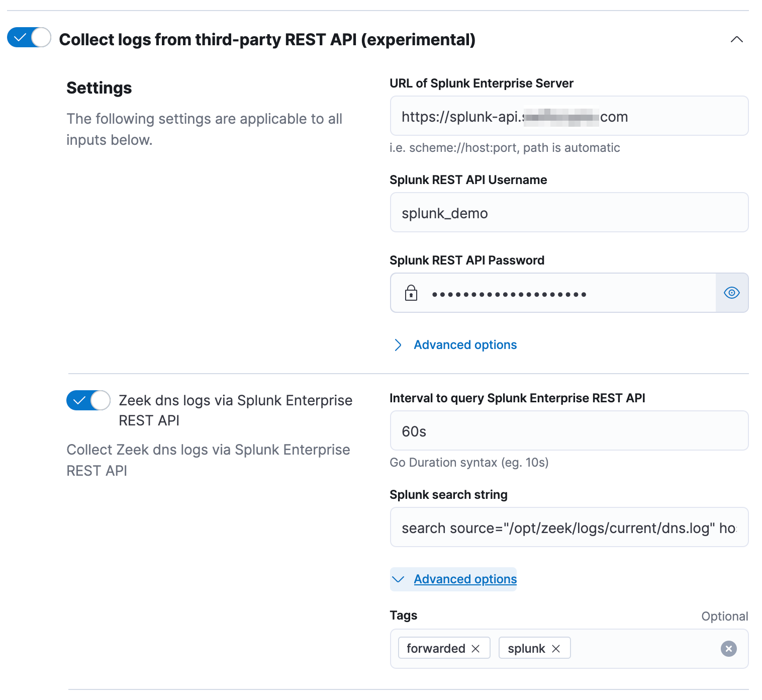Screen dimensions: 762x700
Task: Edit the Splunk search string field
Action: click(569, 528)
